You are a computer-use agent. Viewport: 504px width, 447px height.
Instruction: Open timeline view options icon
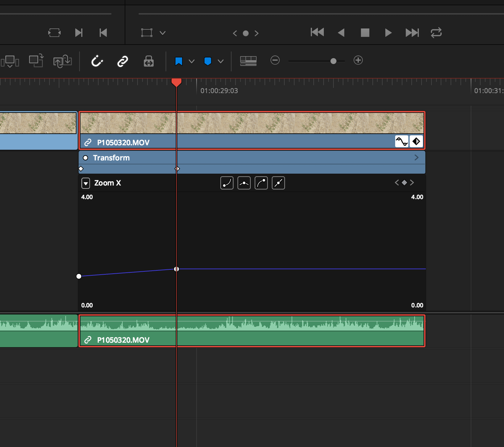248,61
